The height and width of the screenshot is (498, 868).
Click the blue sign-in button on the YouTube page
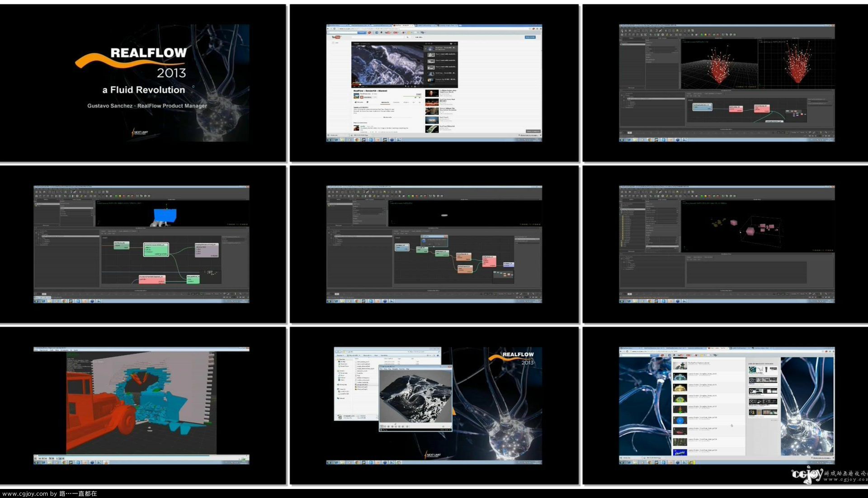(x=530, y=37)
